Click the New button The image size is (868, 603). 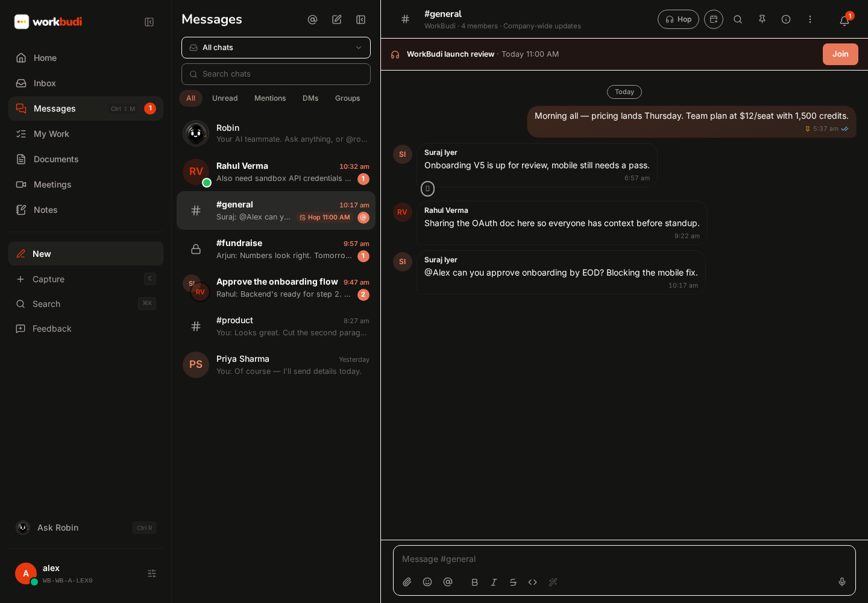click(x=86, y=254)
